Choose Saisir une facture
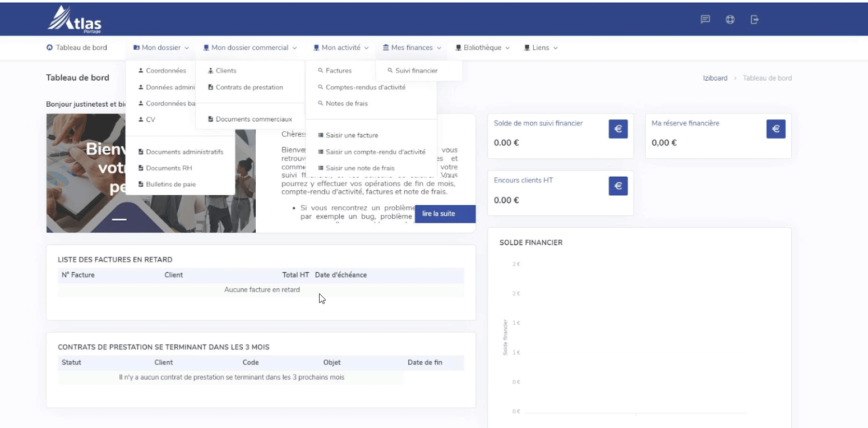This screenshot has height=428, width=868. pyautogui.click(x=348, y=135)
